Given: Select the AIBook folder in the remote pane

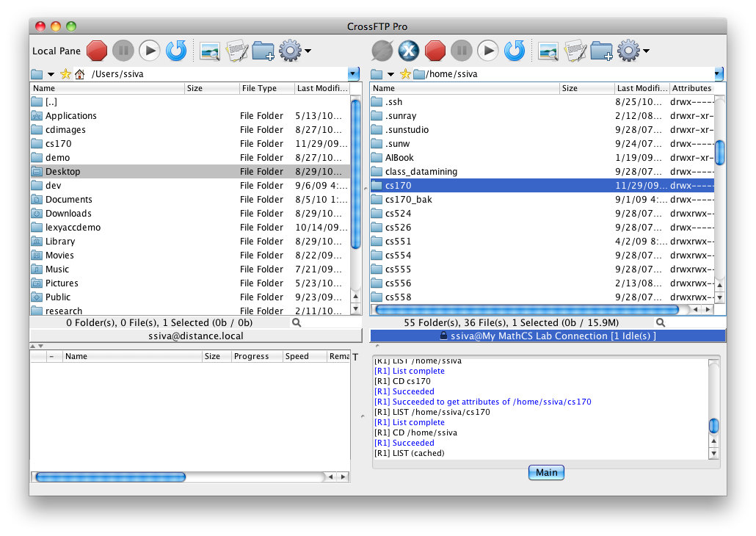Looking at the screenshot, I should pyautogui.click(x=542, y=158).
